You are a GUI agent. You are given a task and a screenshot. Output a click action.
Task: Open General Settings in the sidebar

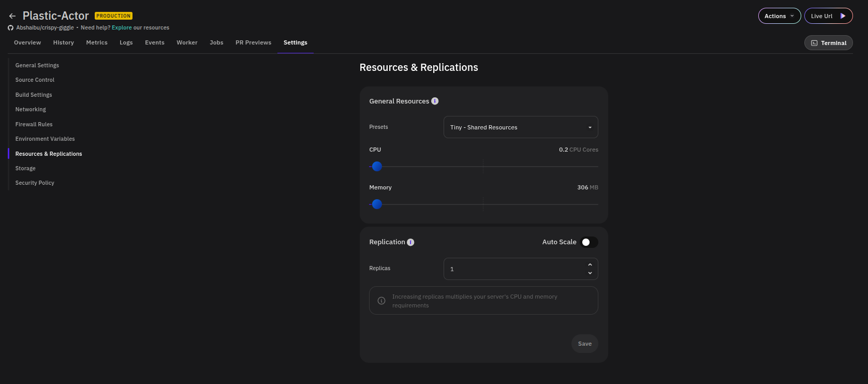coord(37,65)
